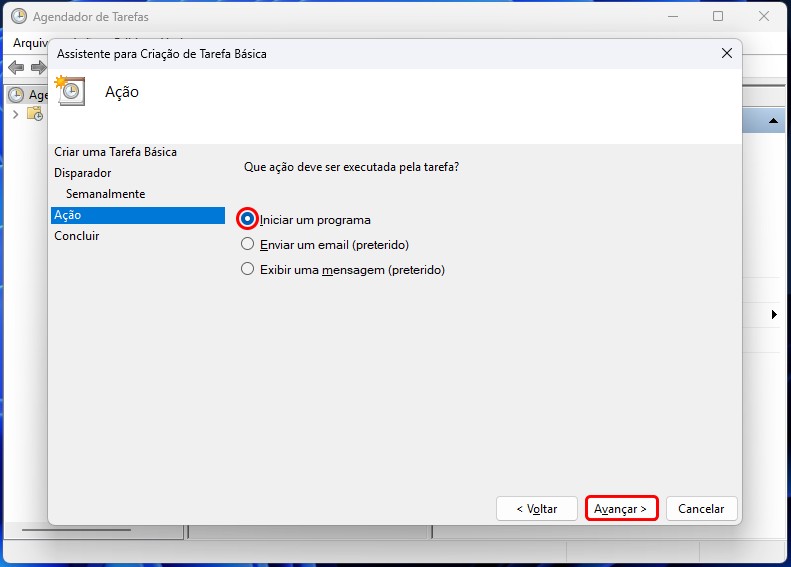Click the Avançar button
Screen dimensions: 791x567
[x=621, y=508]
